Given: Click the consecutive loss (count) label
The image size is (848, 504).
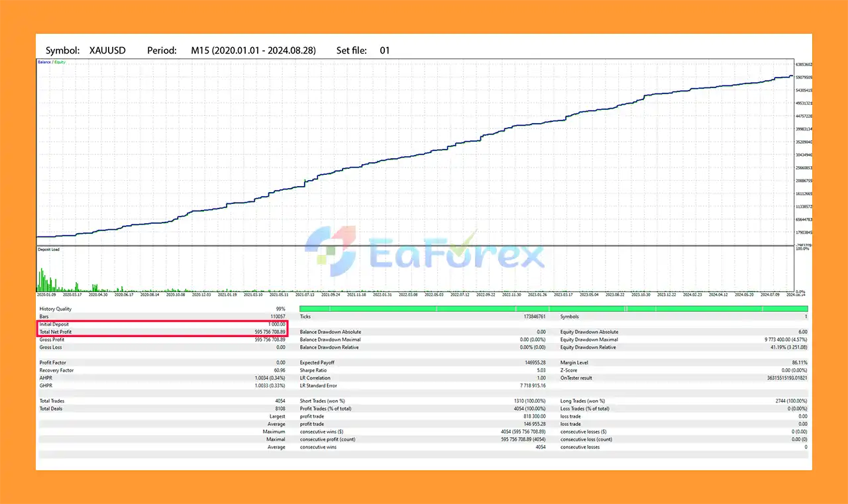Looking at the screenshot, I should 586,439.
